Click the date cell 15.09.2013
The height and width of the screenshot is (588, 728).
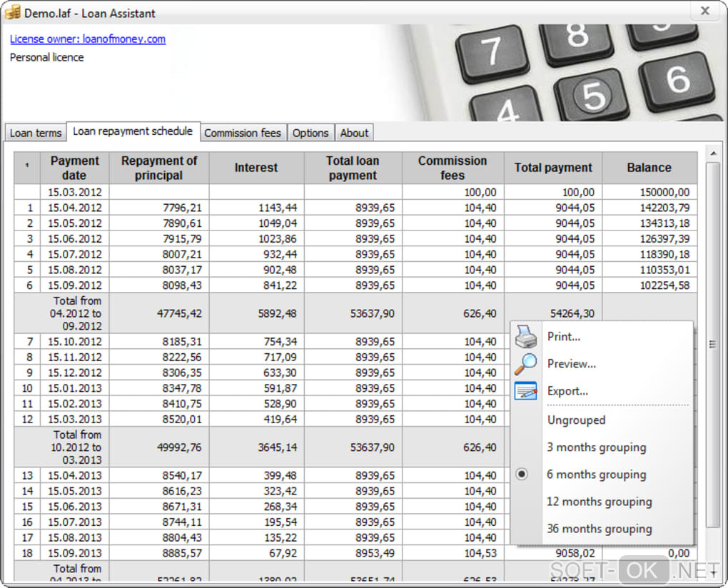[x=74, y=553]
